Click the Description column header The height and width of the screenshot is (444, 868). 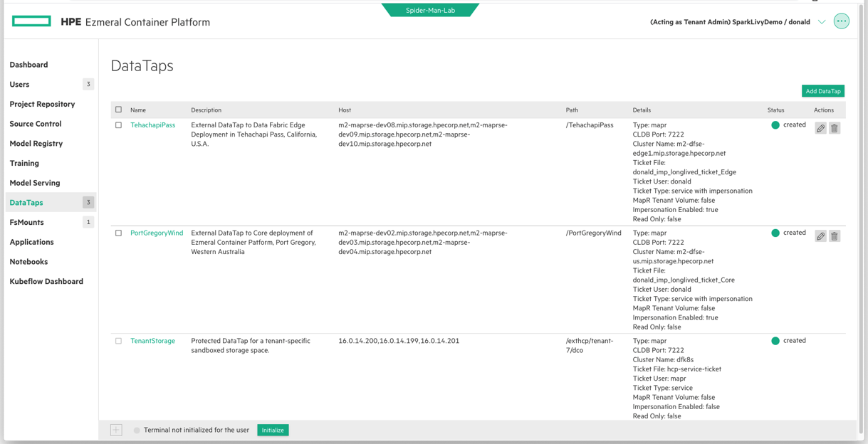point(206,110)
